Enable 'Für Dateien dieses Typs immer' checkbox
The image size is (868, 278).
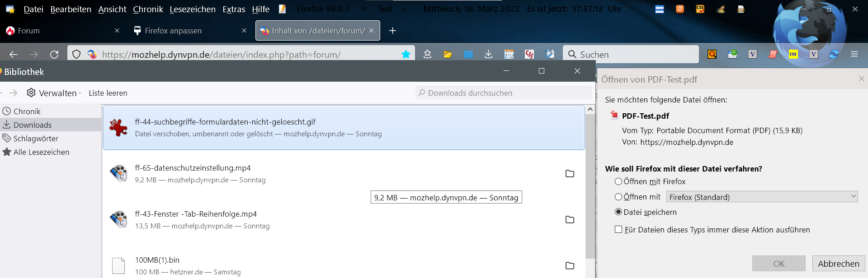pyautogui.click(x=618, y=230)
